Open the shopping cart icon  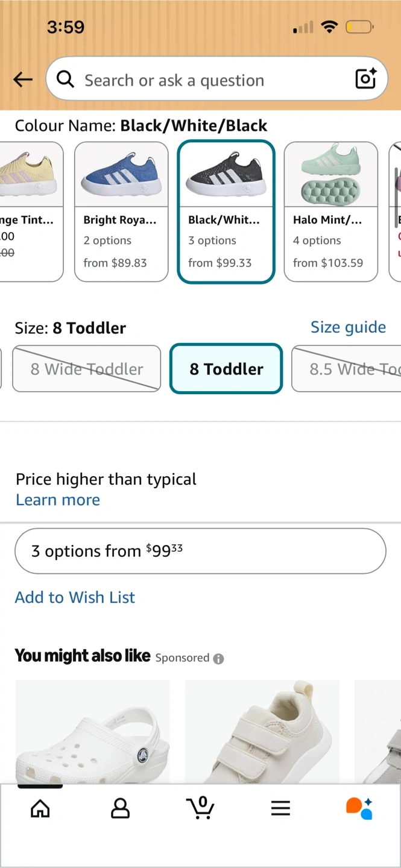coord(200,808)
